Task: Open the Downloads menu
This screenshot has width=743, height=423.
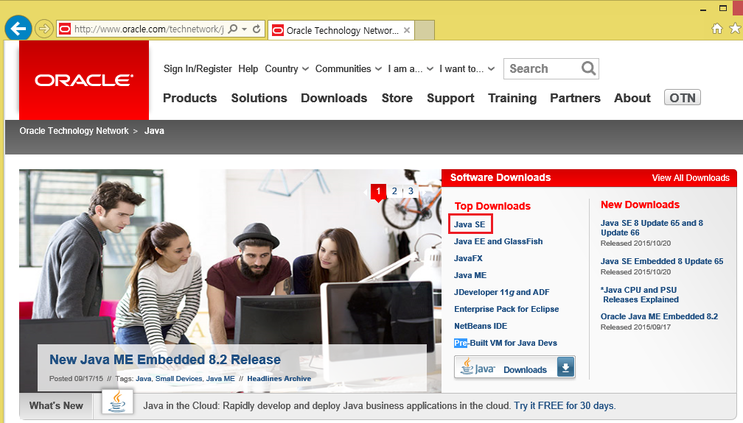Action: 334,98
